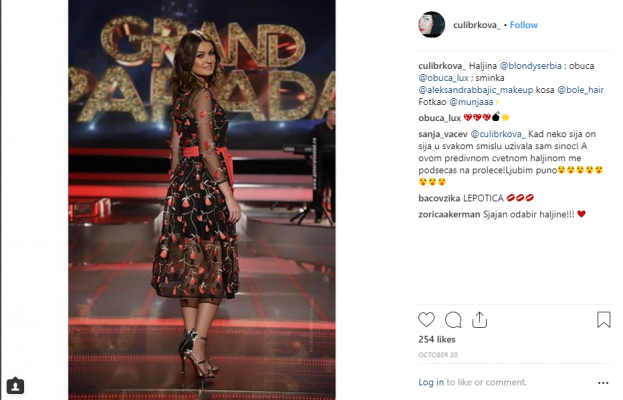Screen dimensions: 623x400
Task: Open the October 20 post date
Action: [438, 355]
